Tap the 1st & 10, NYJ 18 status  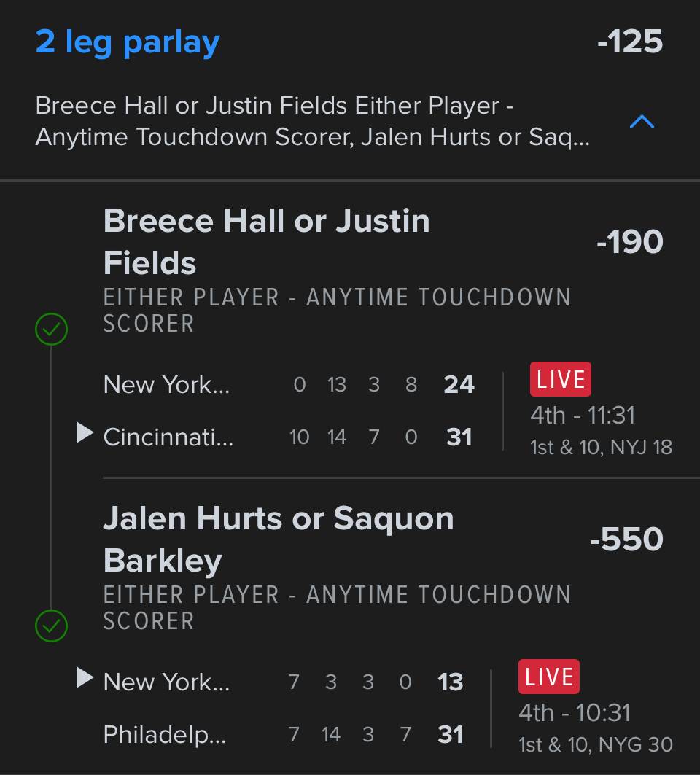click(x=601, y=447)
